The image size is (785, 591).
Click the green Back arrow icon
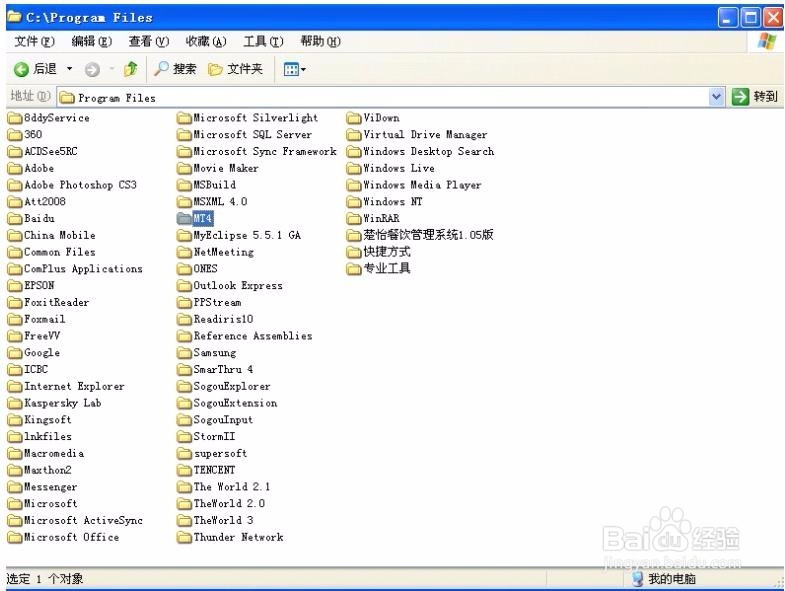click(21, 69)
